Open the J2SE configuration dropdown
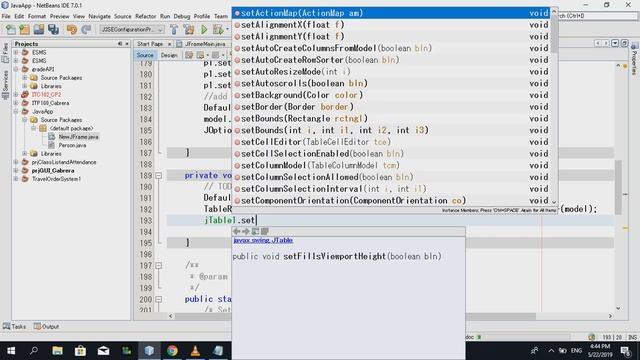This screenshot has height=360, width=640. coord(131,29)
